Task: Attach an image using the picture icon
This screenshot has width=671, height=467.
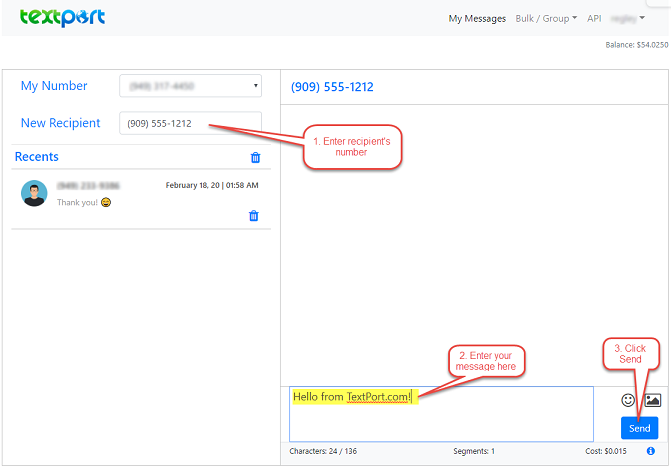Action: coord(653,400)
